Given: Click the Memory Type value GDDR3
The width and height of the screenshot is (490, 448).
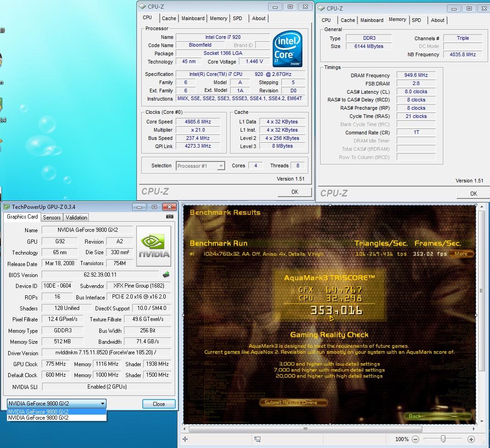Looking at the screenshot, I should pos(63,331).
